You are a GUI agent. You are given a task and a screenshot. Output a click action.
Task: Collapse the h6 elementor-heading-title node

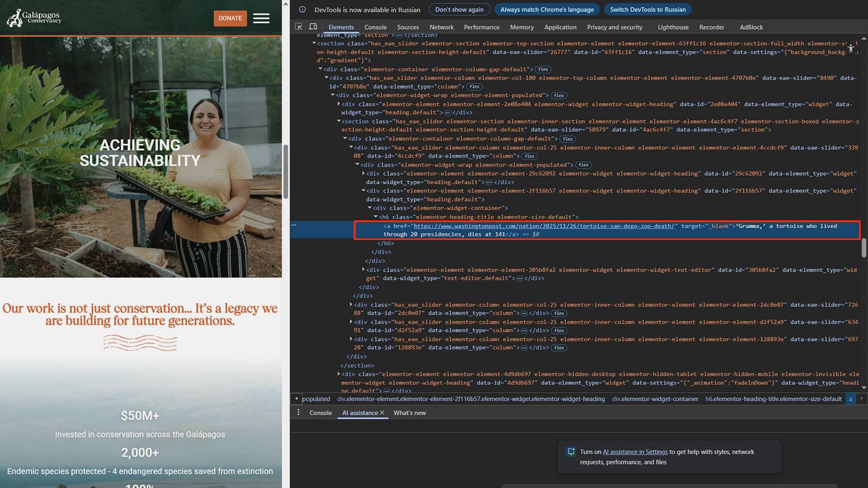(x=376, y=217)
